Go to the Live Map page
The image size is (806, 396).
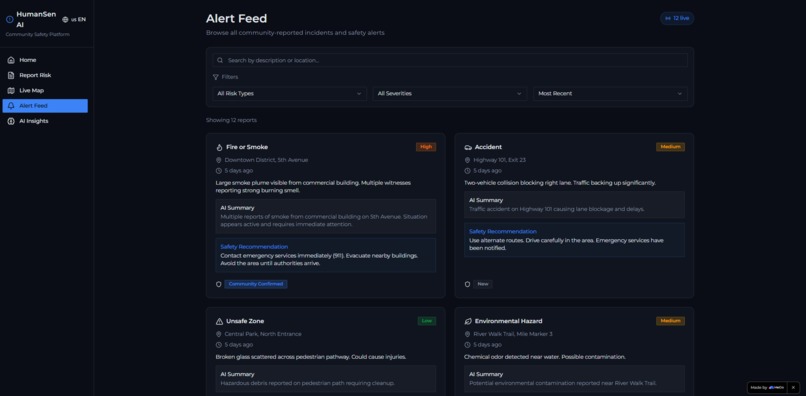45,91
